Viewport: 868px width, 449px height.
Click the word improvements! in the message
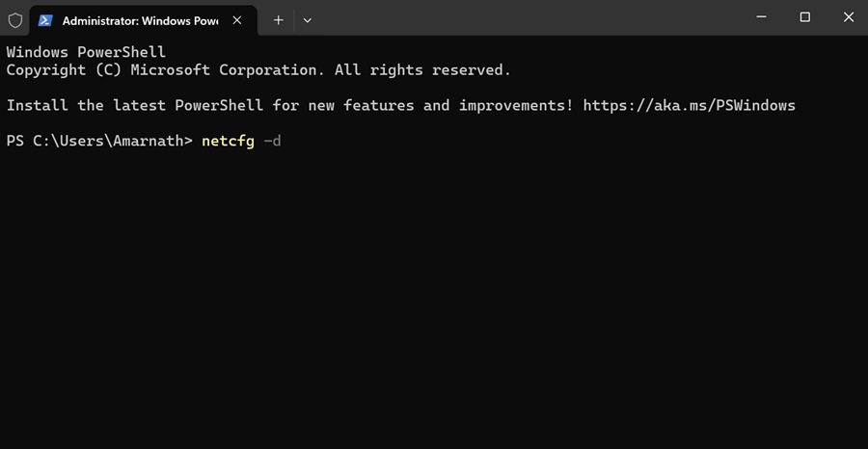coord(516,106)
